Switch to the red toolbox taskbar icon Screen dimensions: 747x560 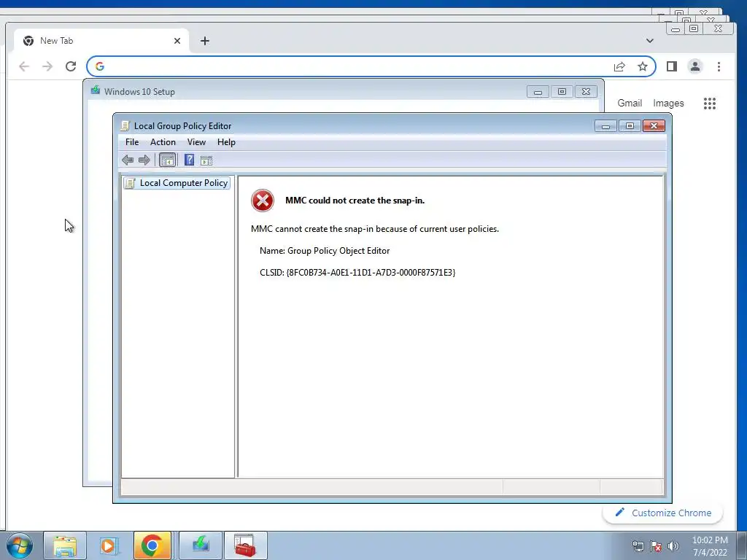[245, 545]
